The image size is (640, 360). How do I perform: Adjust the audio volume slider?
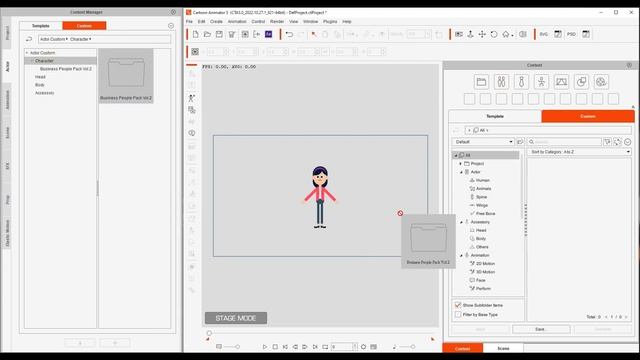pyautogui.click(x=413, y=347)
